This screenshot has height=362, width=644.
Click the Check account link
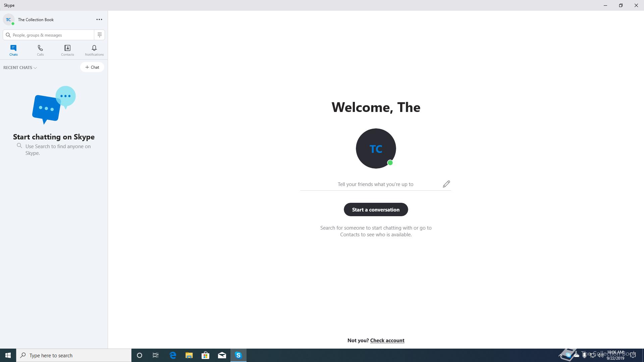pos(387,341)
